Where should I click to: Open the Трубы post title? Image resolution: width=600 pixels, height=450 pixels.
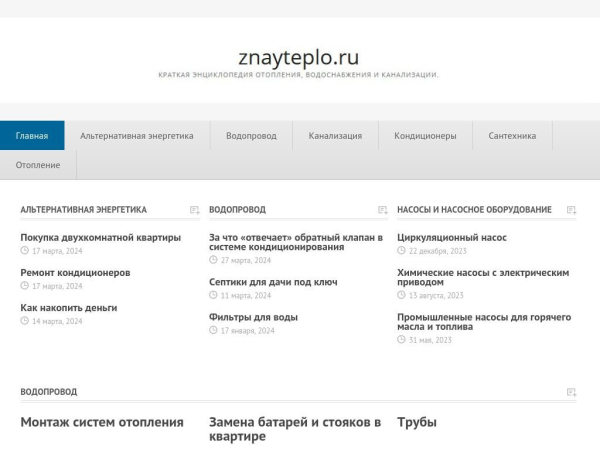417,422
